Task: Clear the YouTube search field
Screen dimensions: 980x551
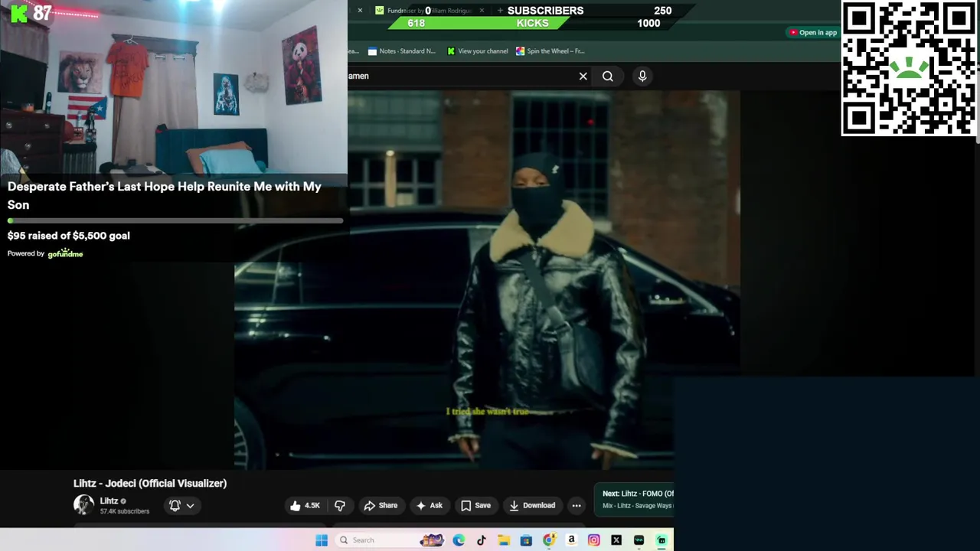Action: pos(583,76)
